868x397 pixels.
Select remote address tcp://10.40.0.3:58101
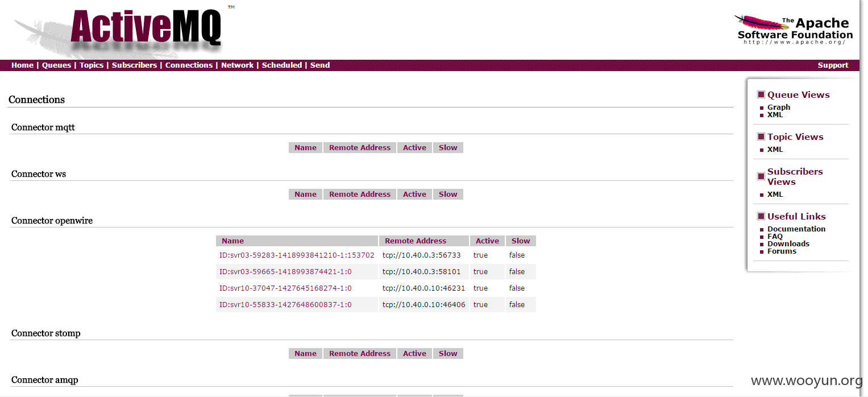coord(421,272)
